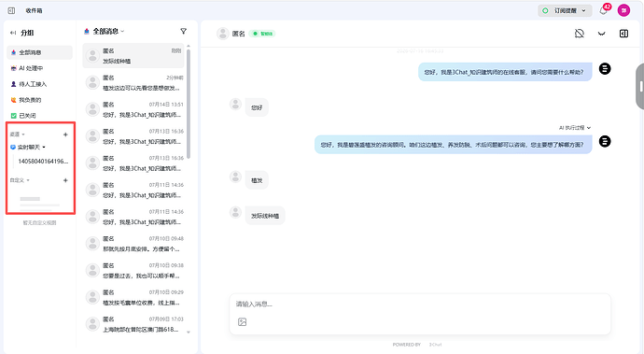Click the 3Chat link after POWERED BY
The width and height of the screenshot is (644, 354).
(x=435, y=345)
